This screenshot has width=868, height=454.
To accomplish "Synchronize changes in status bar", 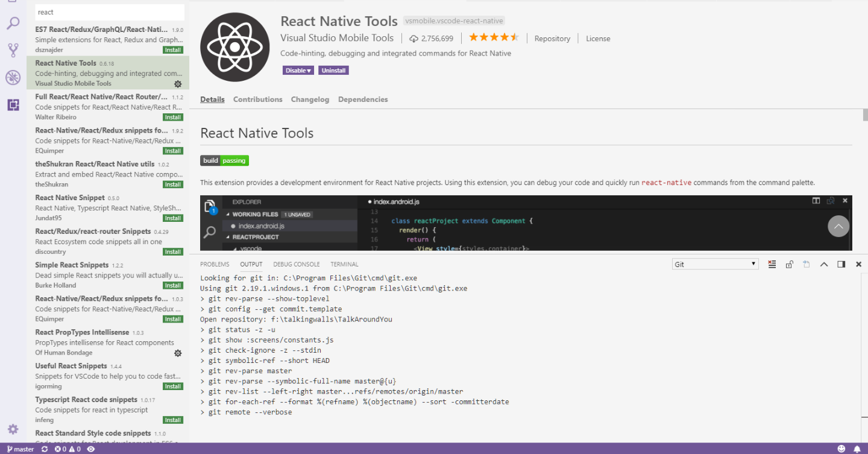I will coord(45,449).
